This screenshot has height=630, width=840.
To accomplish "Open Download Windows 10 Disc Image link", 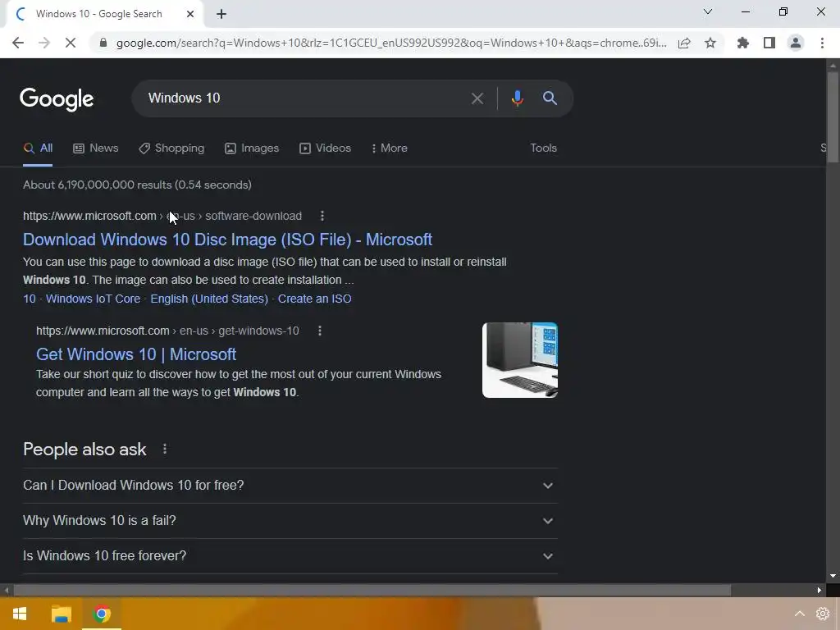I will pos(228,240).
